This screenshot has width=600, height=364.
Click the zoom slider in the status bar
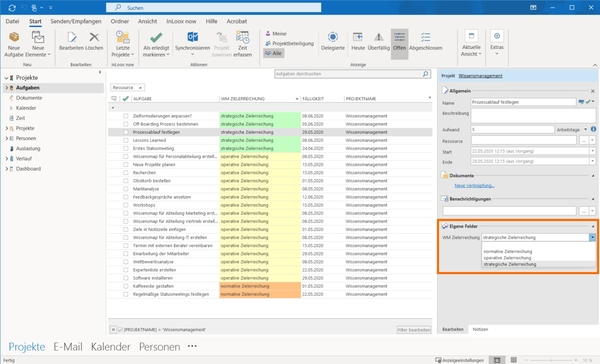coord(551,360)
